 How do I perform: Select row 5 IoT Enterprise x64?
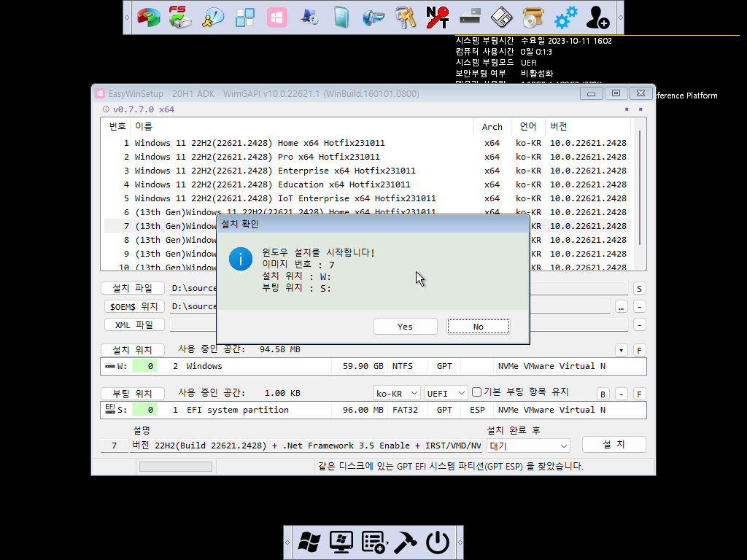point(368,198)
